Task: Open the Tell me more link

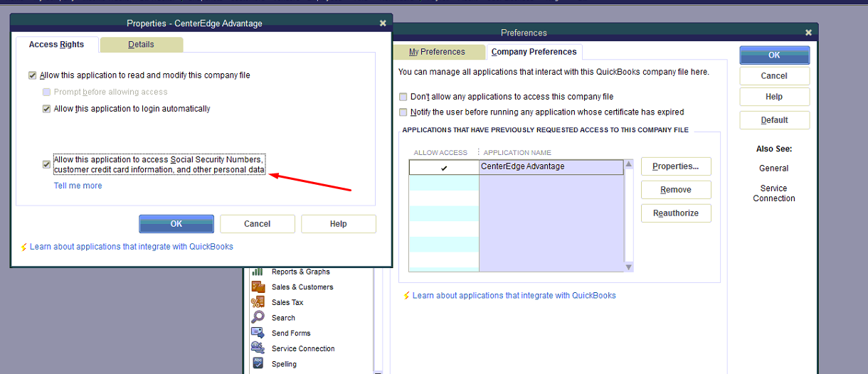Action: coord(78,186)
